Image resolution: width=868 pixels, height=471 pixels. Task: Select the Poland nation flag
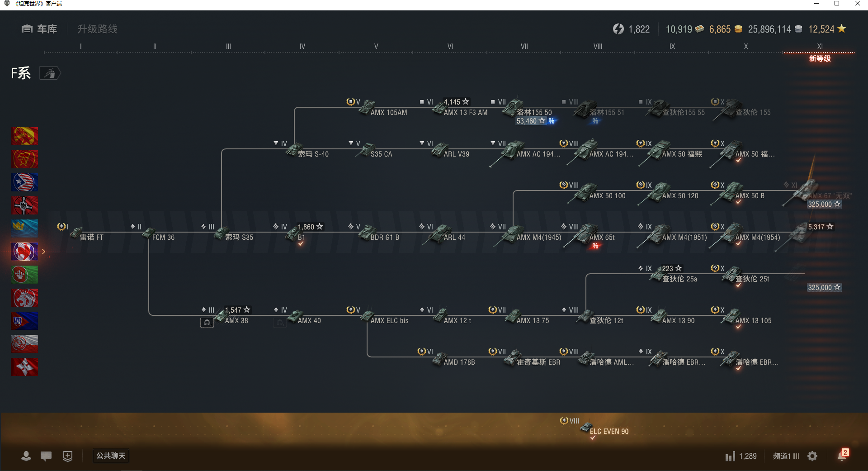[24, 344]
